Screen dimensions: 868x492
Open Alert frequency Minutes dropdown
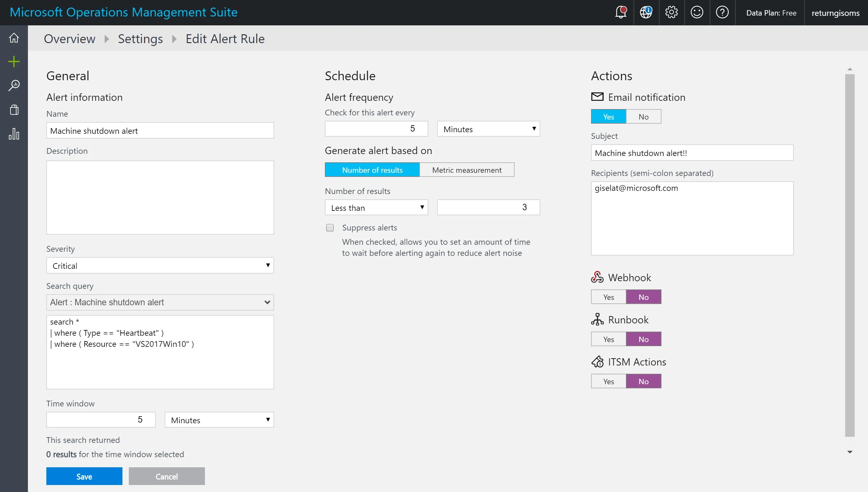click(489, 129)
